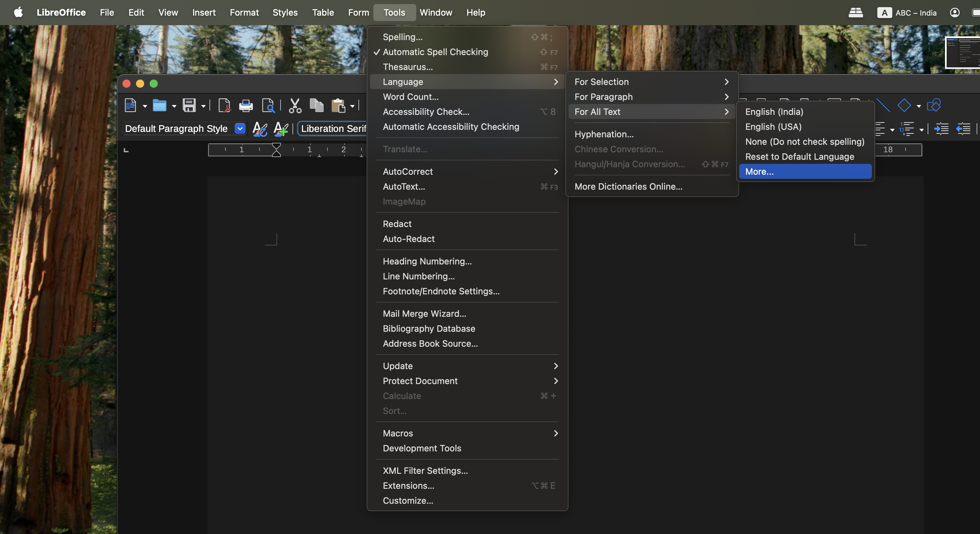This screenshot has width=980, height=534.
Task: Click More Dictionaries Online...
Action: (x=652, y=187)
